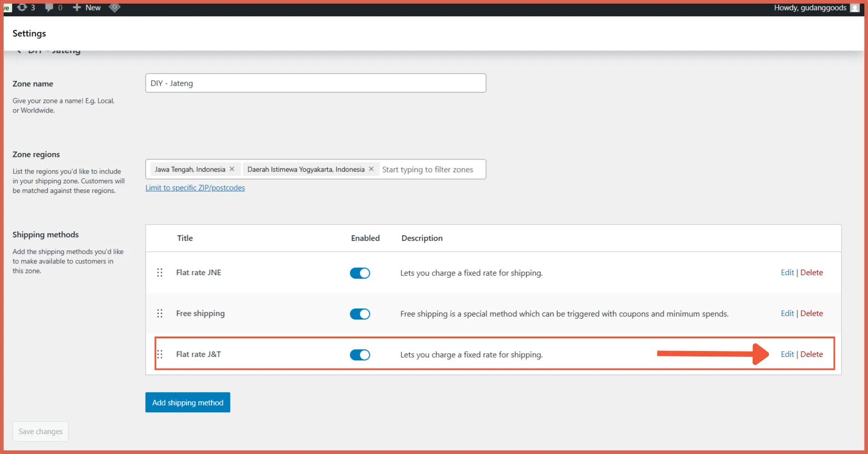This screenshot has height=454, width=868.
Task: Click the updates icon in admin bar
Action: point(22,8)
